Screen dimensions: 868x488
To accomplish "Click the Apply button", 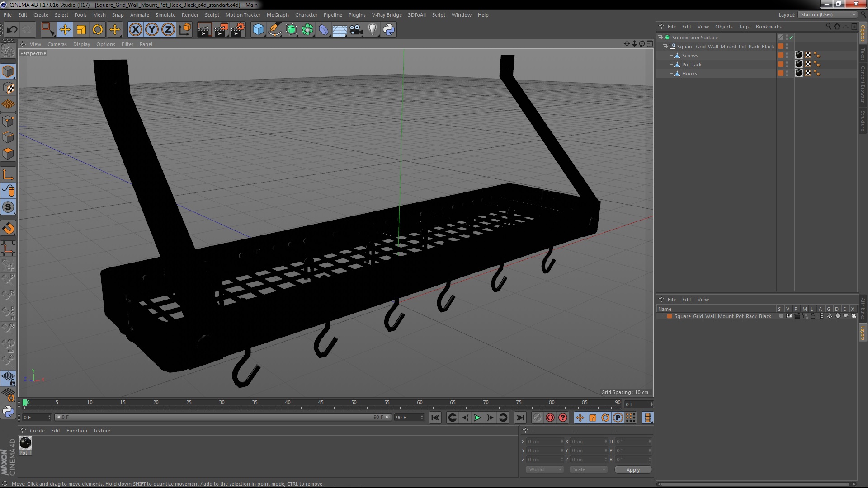I will click(x=632, y=470).
